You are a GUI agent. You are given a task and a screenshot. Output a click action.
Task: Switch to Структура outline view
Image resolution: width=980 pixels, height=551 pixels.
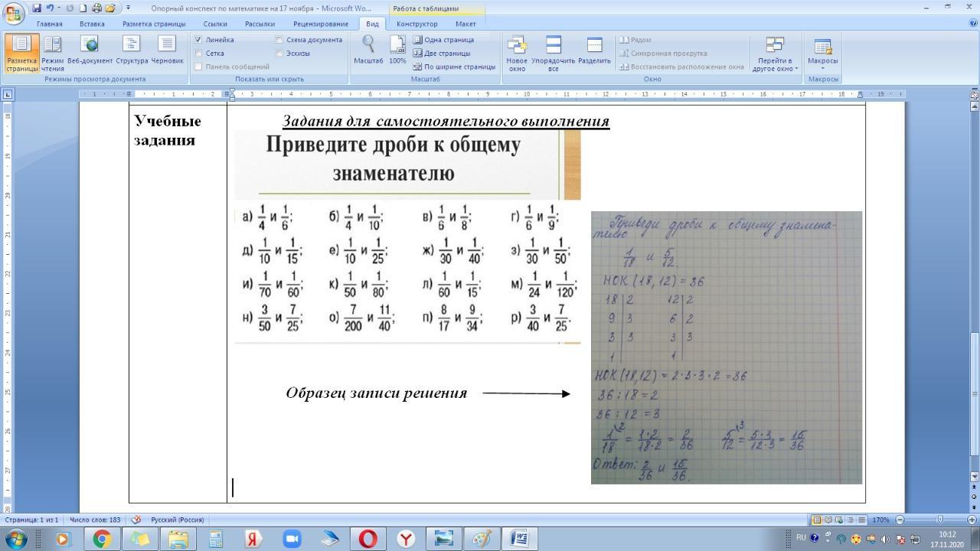click(132, 50)
